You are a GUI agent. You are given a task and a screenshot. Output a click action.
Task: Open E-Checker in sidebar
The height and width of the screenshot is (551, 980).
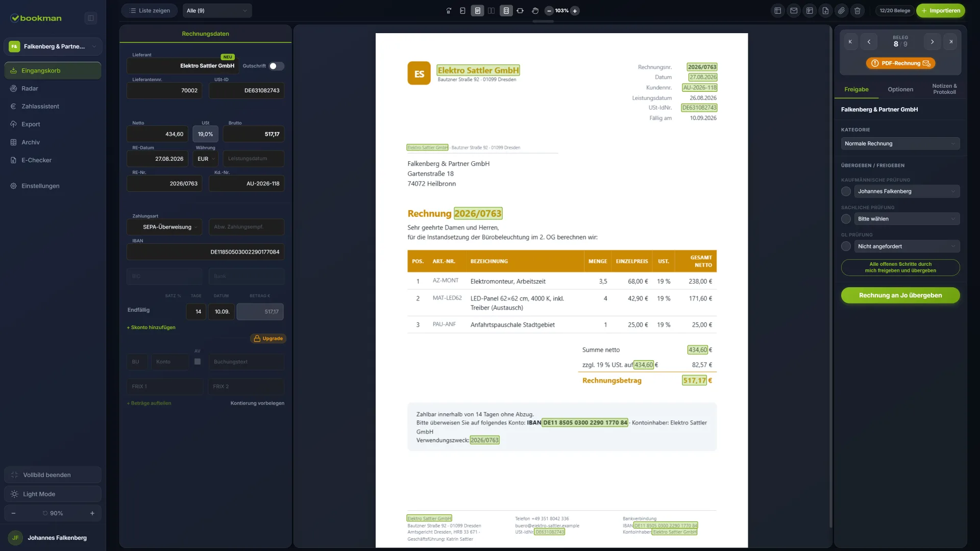53,160
